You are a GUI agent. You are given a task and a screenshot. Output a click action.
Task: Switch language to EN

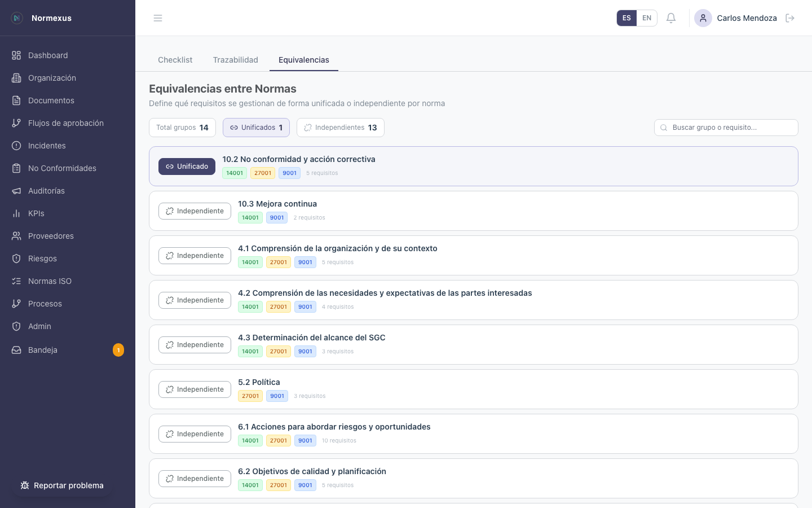click(647, 18)
